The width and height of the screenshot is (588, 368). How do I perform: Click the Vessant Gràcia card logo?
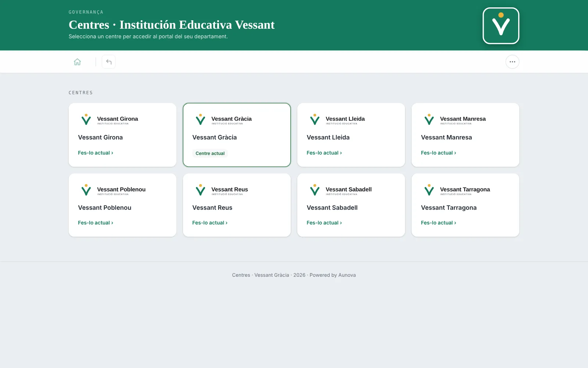click(x=223, y=120)
